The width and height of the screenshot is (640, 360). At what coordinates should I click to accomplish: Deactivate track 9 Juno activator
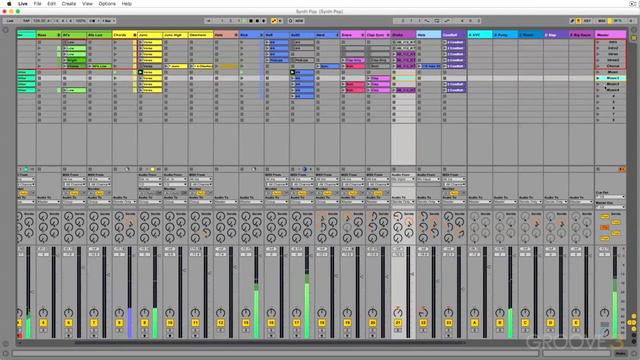144,323
